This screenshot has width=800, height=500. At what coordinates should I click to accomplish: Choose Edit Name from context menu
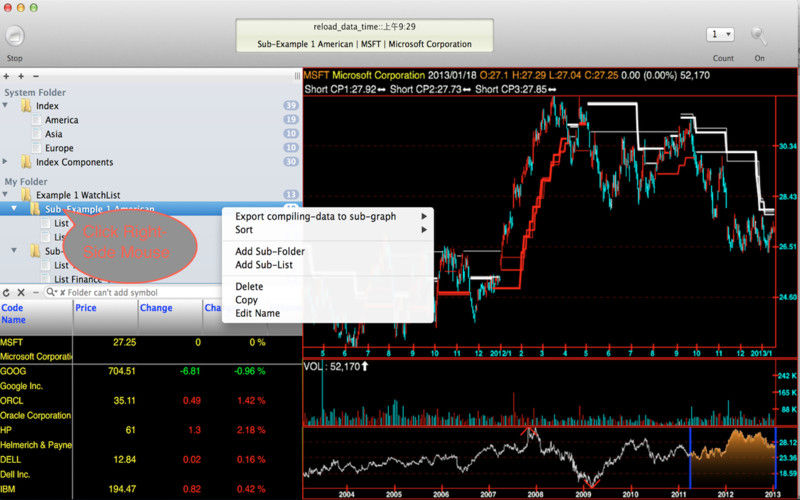(x=328, y=313)
